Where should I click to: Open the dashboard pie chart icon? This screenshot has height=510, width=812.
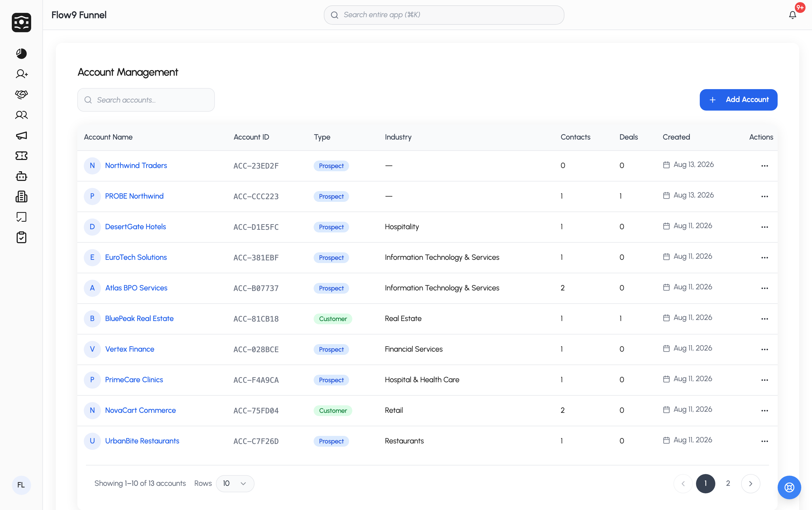[21, 53]
